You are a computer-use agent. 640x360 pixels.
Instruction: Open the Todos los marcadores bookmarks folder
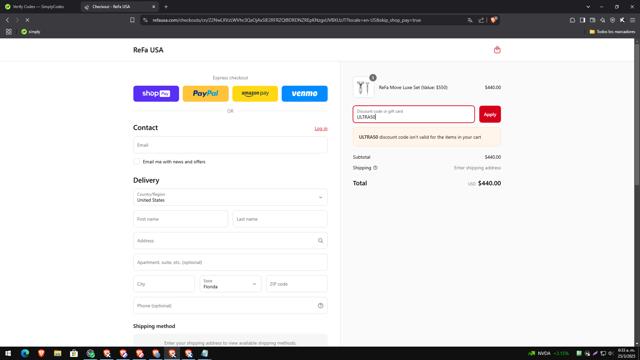tap(612, 31)
